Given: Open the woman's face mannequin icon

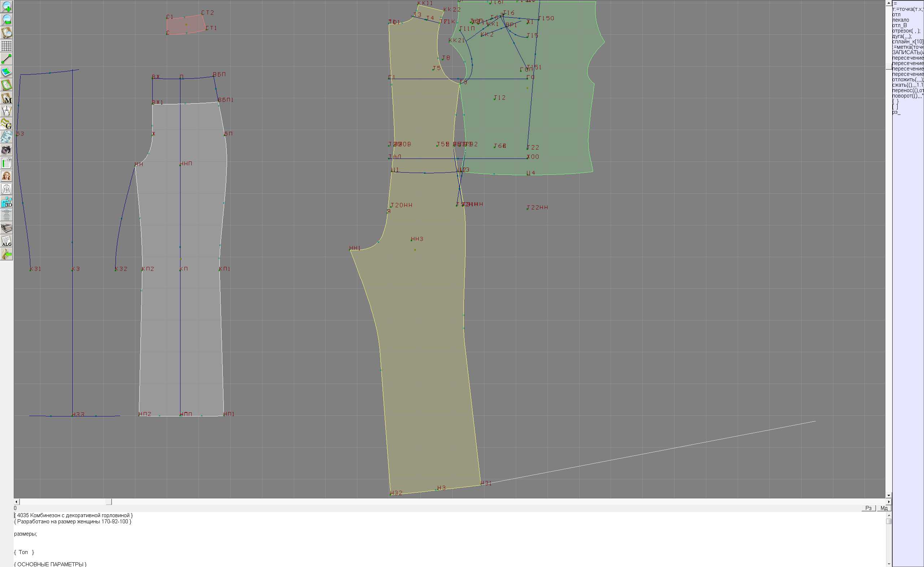Looking at the screenshot, I should click(6, 176).
